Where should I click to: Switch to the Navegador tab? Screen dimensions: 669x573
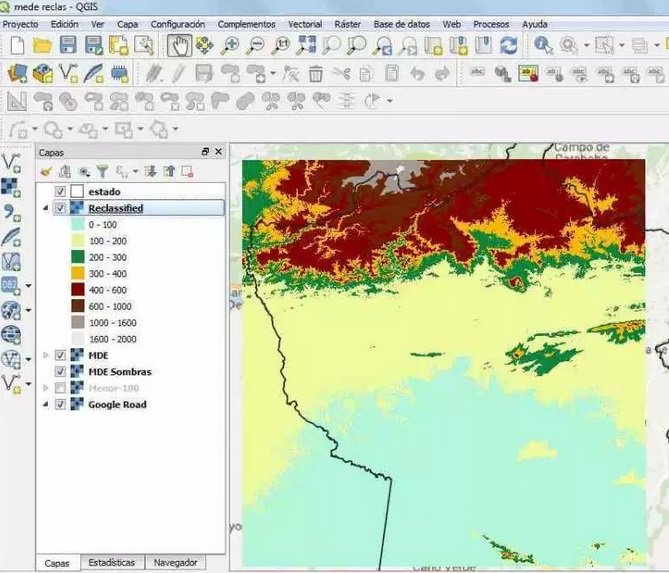pos(175,563)
